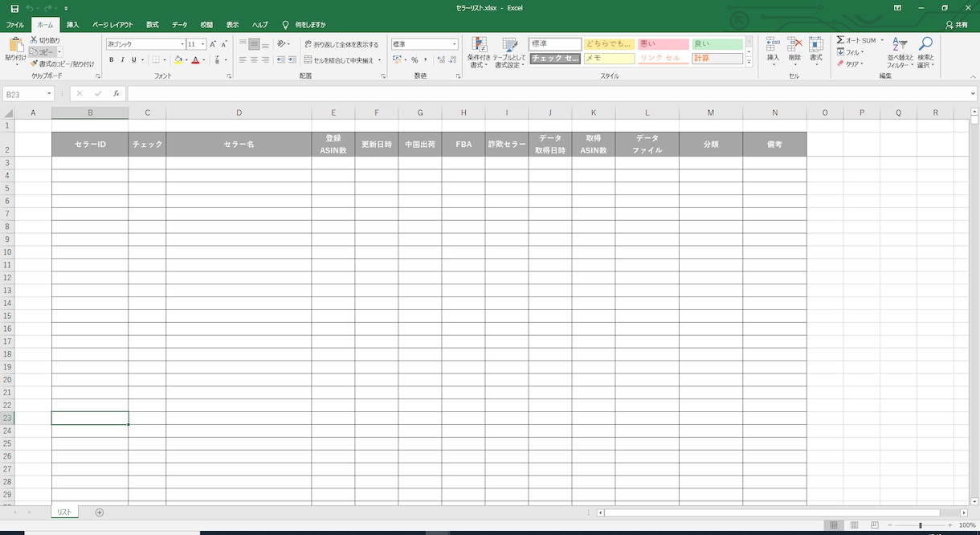Open Find & Select (検索と選択) magnifier
The height and width of the screenshot is (535, 980).
pos(925,51)
